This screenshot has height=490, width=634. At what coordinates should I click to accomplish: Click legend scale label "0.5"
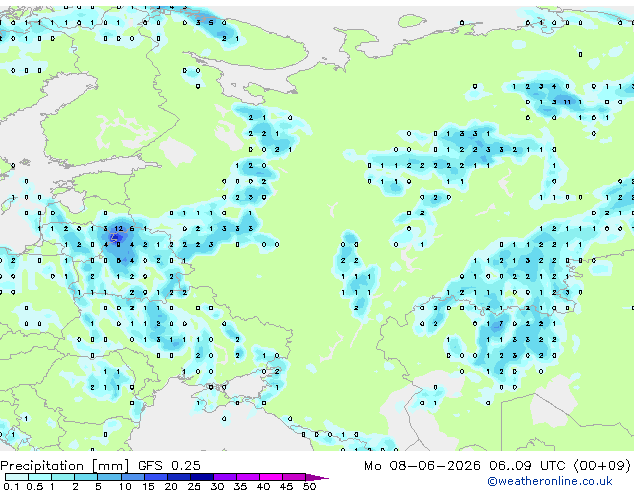pyautogui.click(x=35, y=486)
